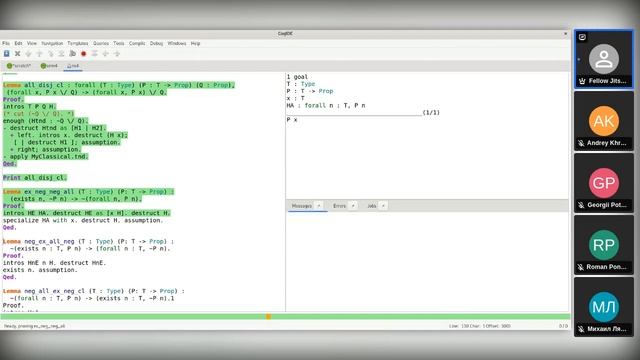
Task: Click the orange marker on the green progress bar
Action: point(268,316)
